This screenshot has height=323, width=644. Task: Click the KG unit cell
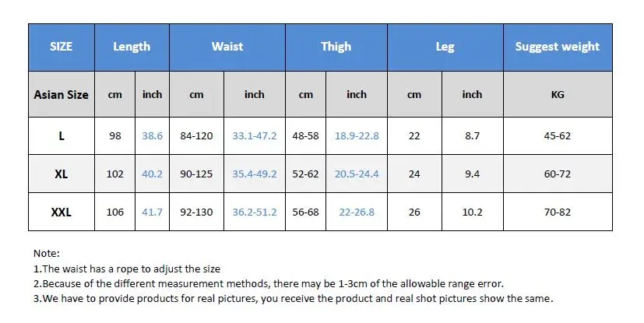coord(558,94)
